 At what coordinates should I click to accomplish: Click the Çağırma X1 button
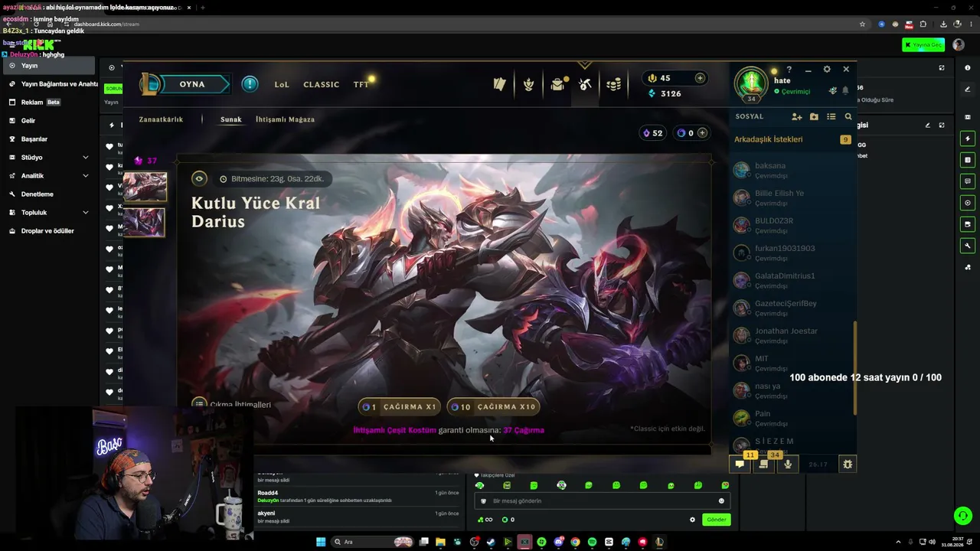(399, 407)
